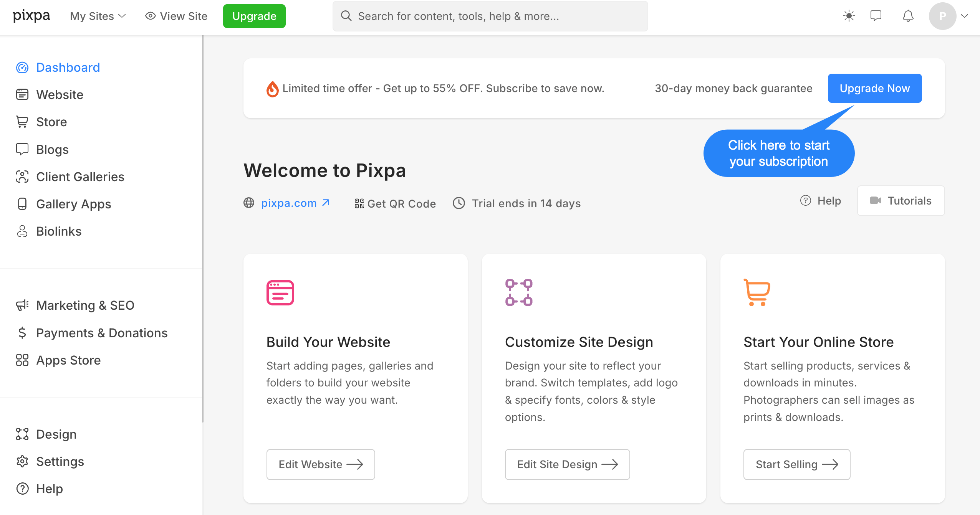Click View Site eye button
980x515 pixels.
point(176,16)
